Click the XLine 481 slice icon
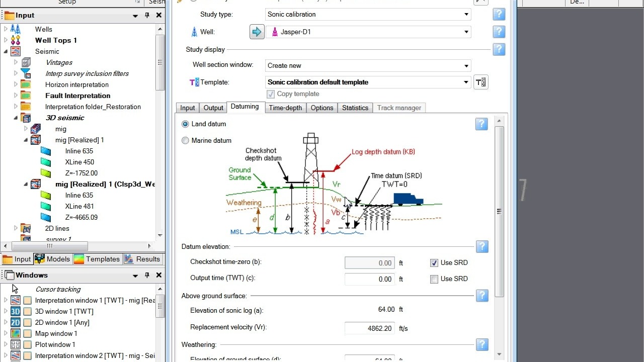 coord(46,206)
